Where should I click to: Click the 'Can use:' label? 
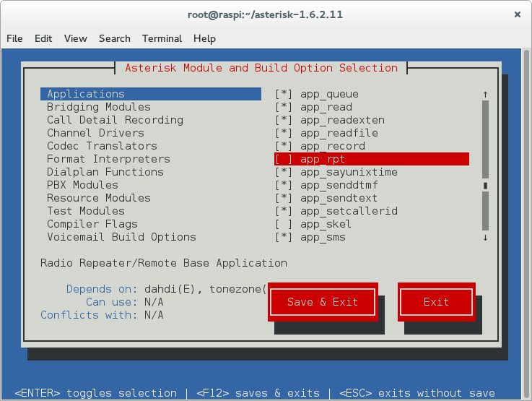[x=112, y=302]
